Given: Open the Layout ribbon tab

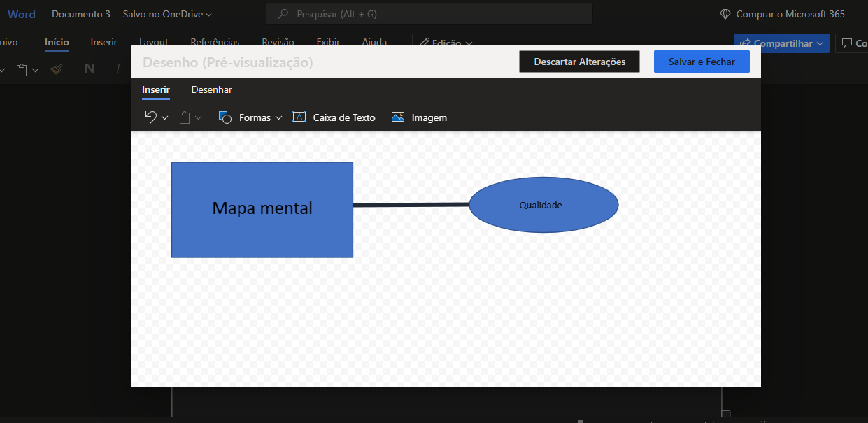Looking at the screenshot, I should 154,42.
